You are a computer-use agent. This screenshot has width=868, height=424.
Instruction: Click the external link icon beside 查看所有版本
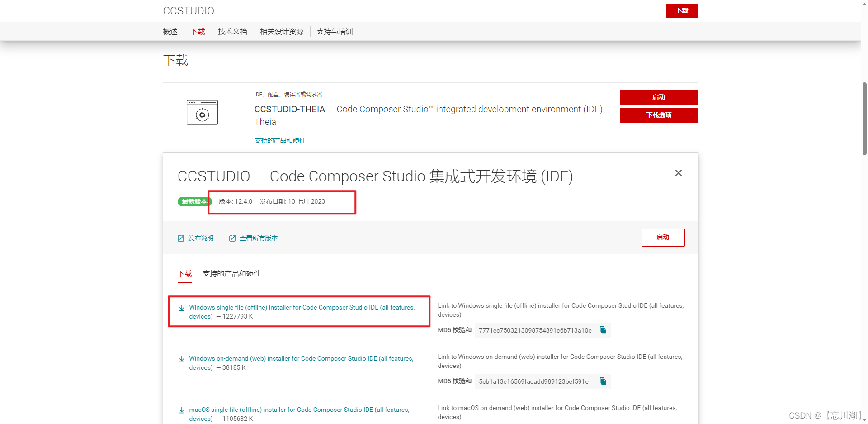pos(232,238)
